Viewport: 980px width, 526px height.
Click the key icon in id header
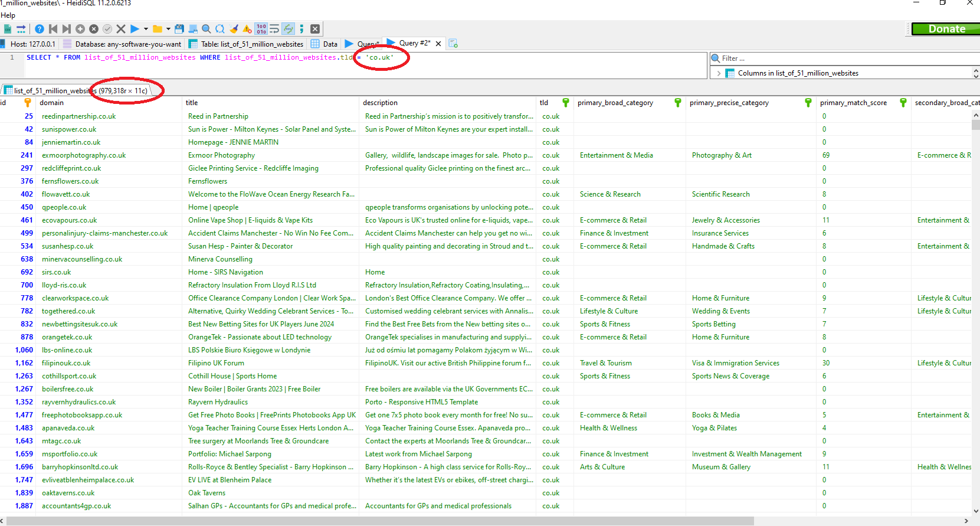(28, 103)
